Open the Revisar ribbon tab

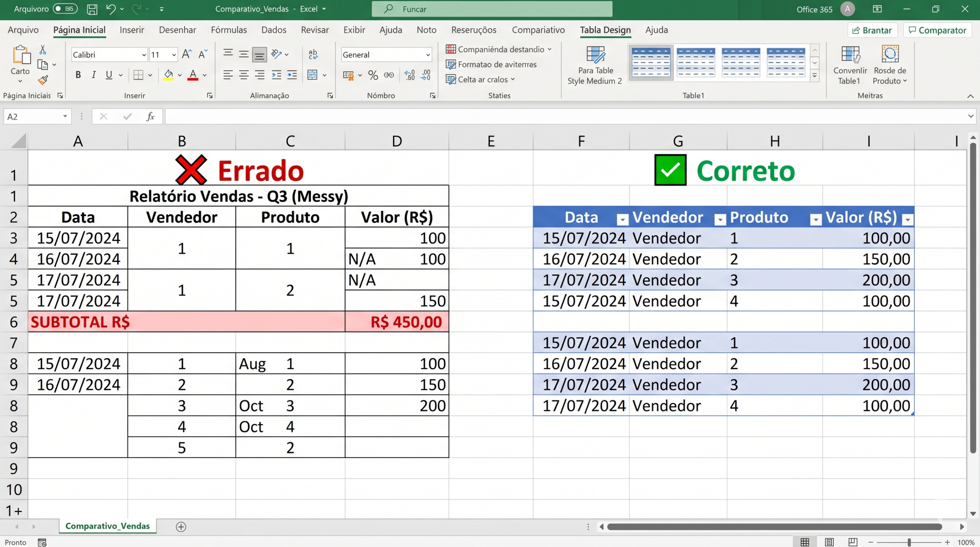(x=315, y=30)
